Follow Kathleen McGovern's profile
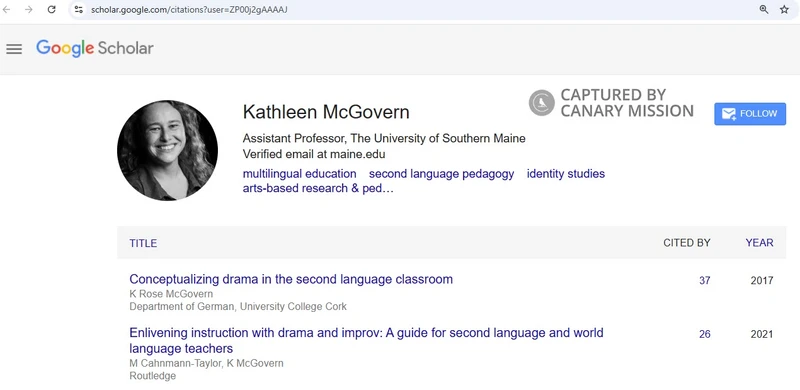 [750, 113]
